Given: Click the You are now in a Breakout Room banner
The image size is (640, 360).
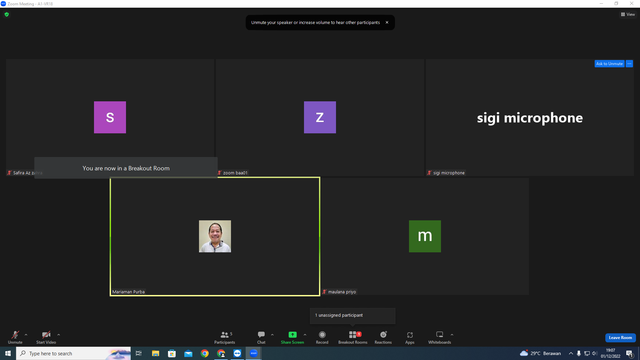Looking at the screenshot, I should point(126,168).
